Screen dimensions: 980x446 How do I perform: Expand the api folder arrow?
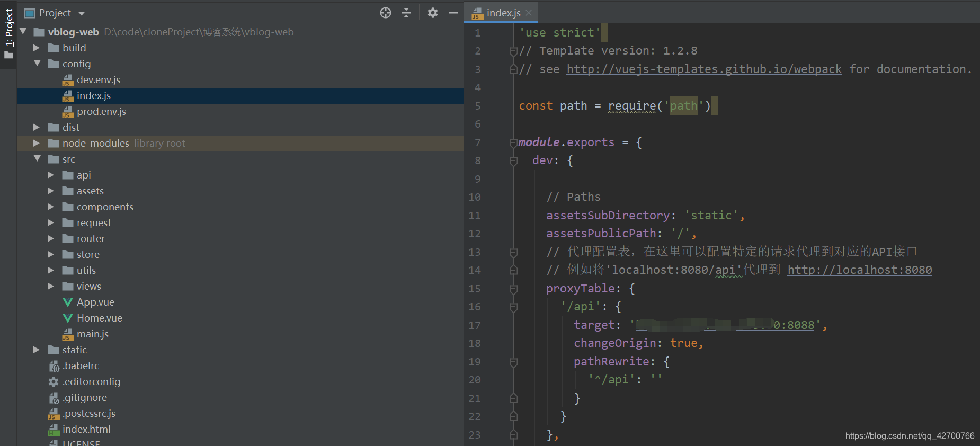[51, 175]
